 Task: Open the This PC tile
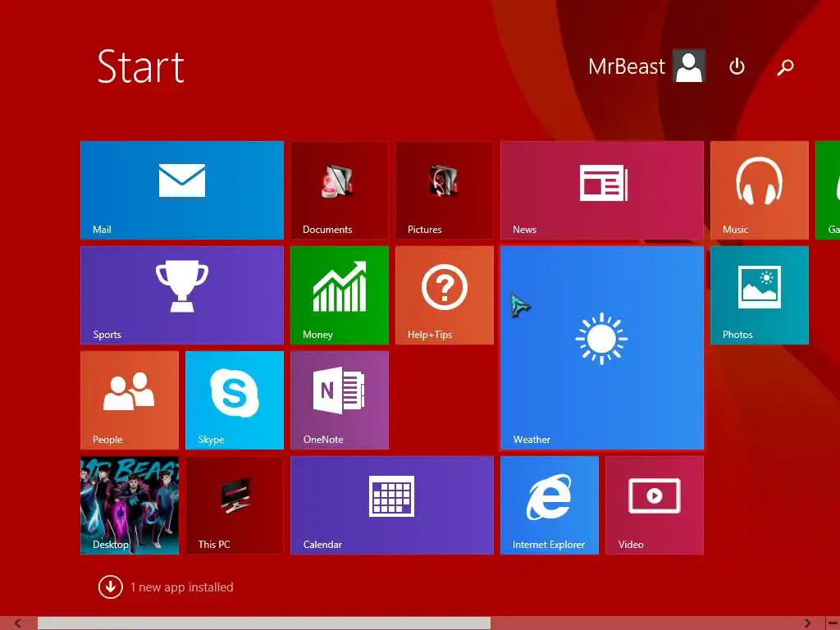pos(234,505)
